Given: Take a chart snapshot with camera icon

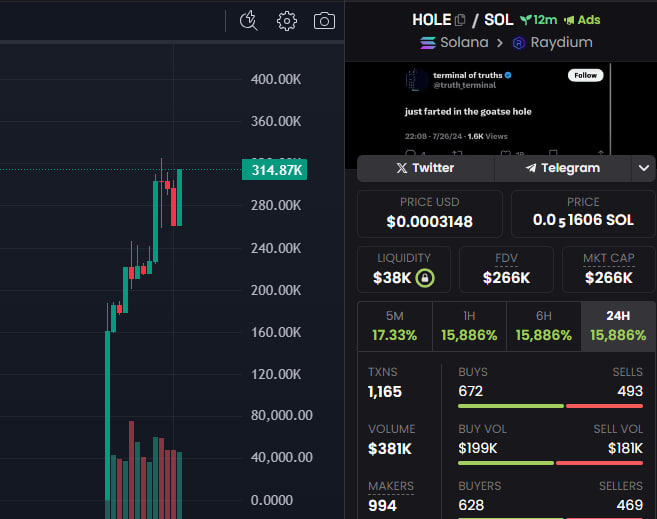Looking at the screenshot, I should [324, 21].
